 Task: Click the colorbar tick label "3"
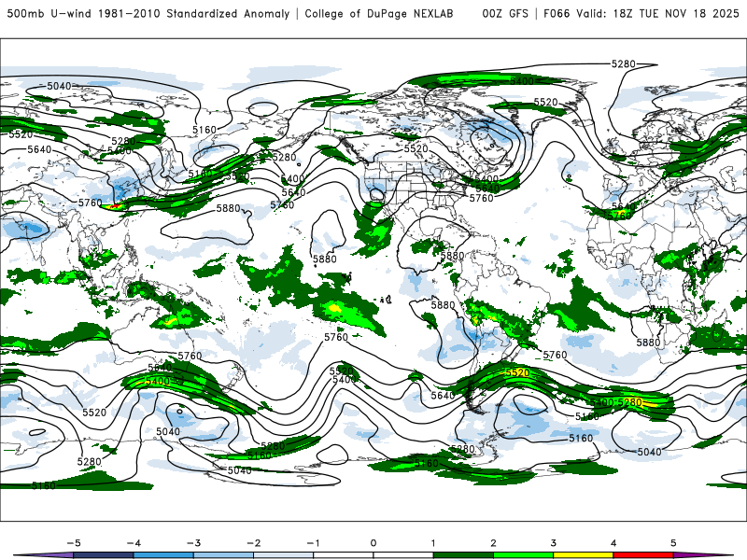click(553, 543)
